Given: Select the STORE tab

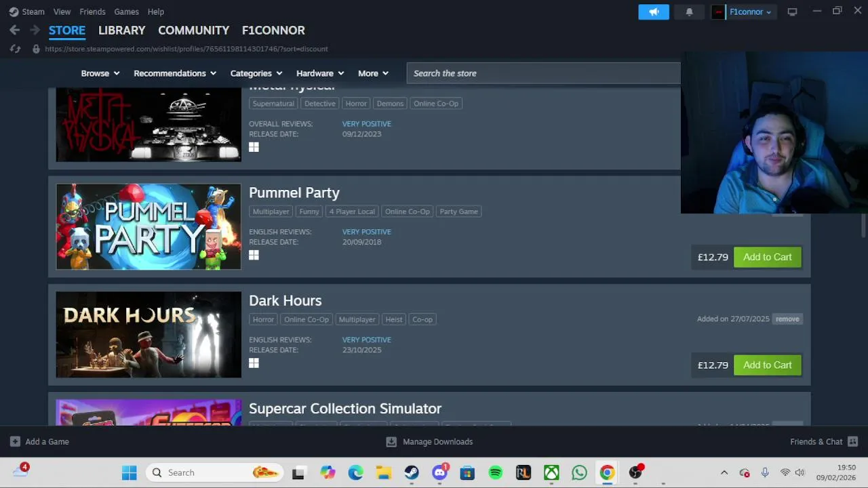Looking at the screenshot, I should (x=67, y=30).
